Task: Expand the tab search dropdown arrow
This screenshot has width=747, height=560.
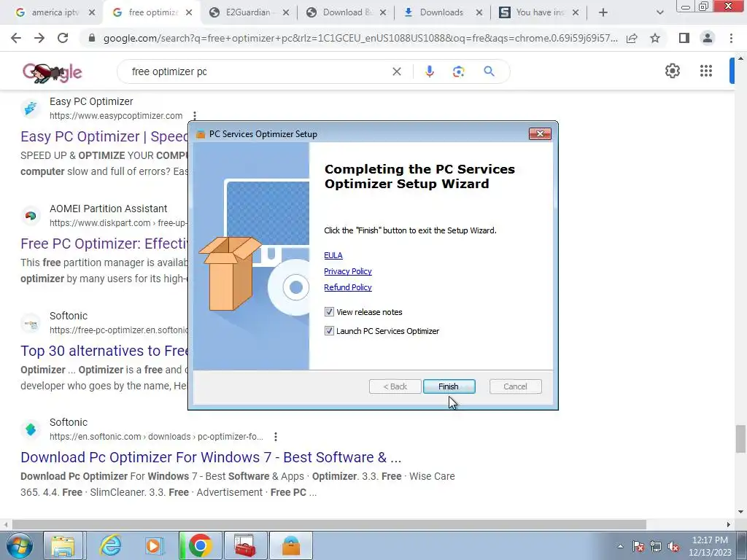Action: [659, 12]
